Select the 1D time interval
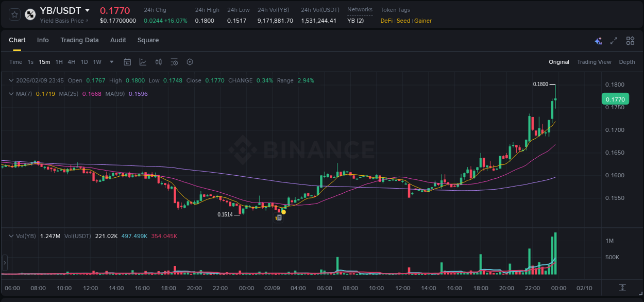The width and height of the screenshot is (644, 302). (84, 62)
